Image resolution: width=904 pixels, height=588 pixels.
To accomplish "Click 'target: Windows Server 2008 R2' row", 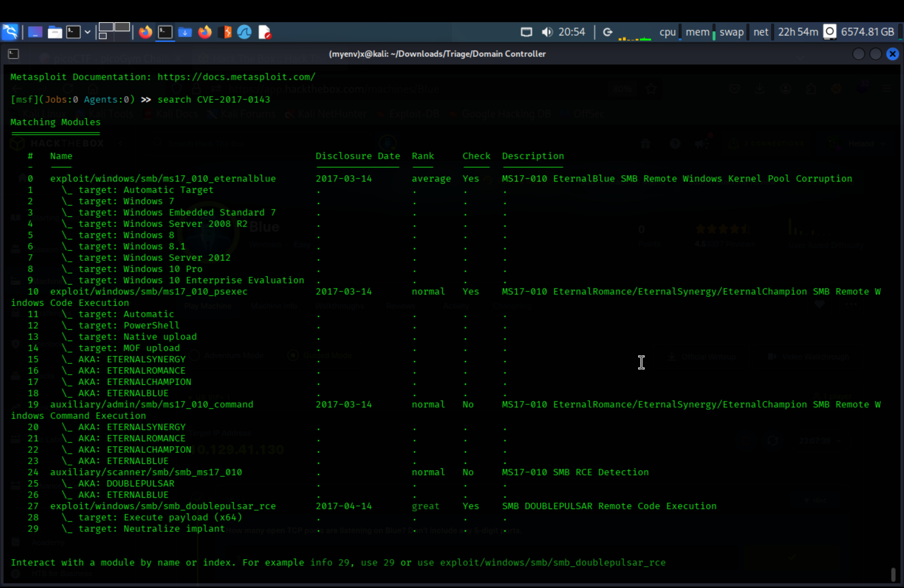I will click(x=163, y=224).
